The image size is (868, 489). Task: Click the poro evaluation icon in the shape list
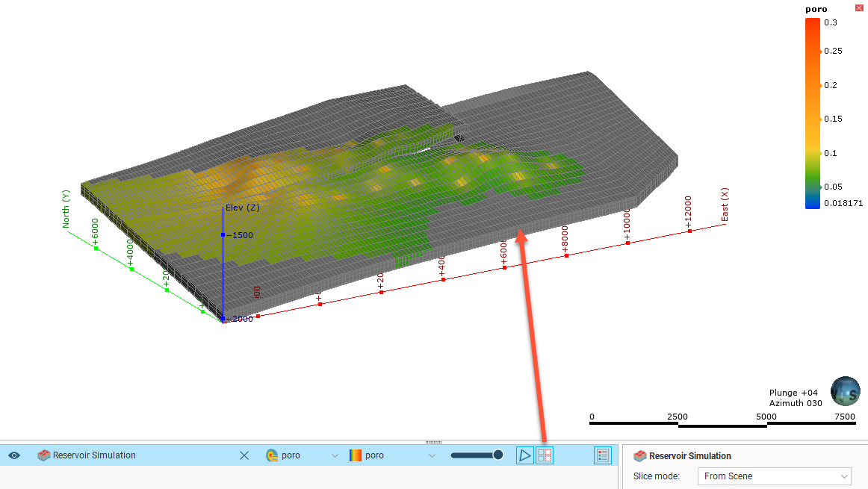(x=272, y=455)
